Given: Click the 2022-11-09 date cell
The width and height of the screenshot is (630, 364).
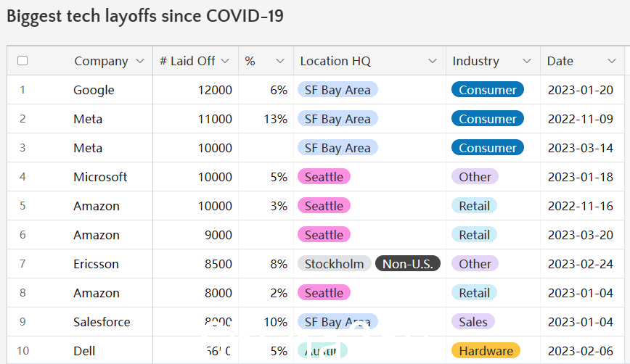Looking at the screenshot, I should [581, 119].
